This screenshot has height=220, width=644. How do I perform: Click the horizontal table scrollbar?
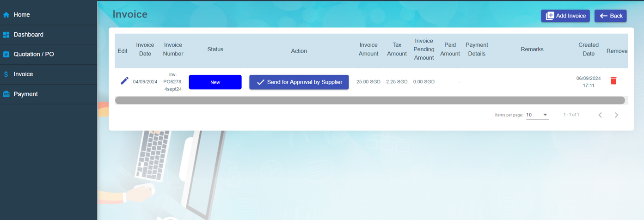point(369,100)
